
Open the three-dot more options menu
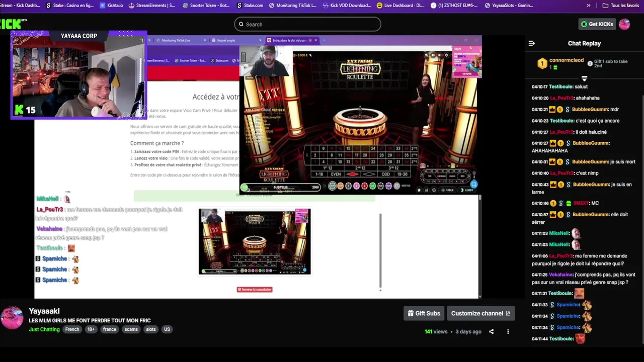(508, 332)
